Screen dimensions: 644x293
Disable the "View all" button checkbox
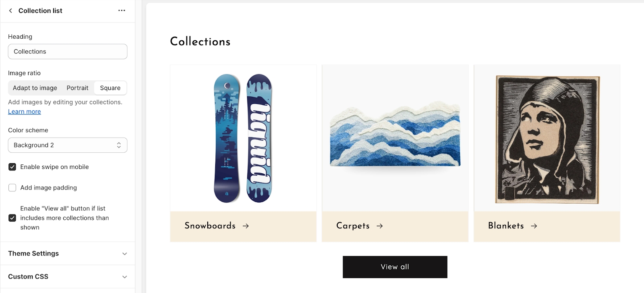[12, 218]
